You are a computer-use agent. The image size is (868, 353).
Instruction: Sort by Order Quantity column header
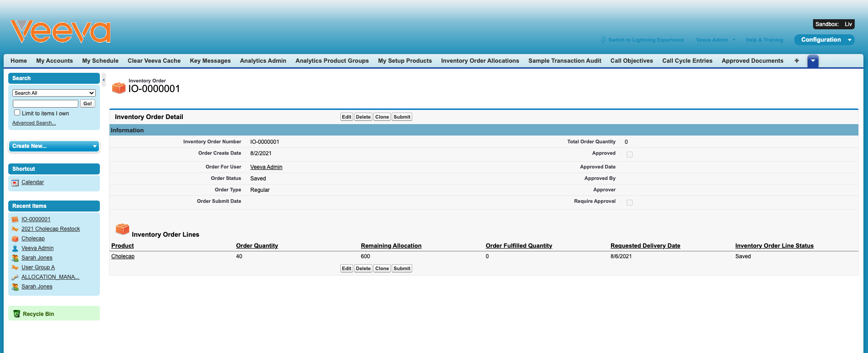coord(257,246)
